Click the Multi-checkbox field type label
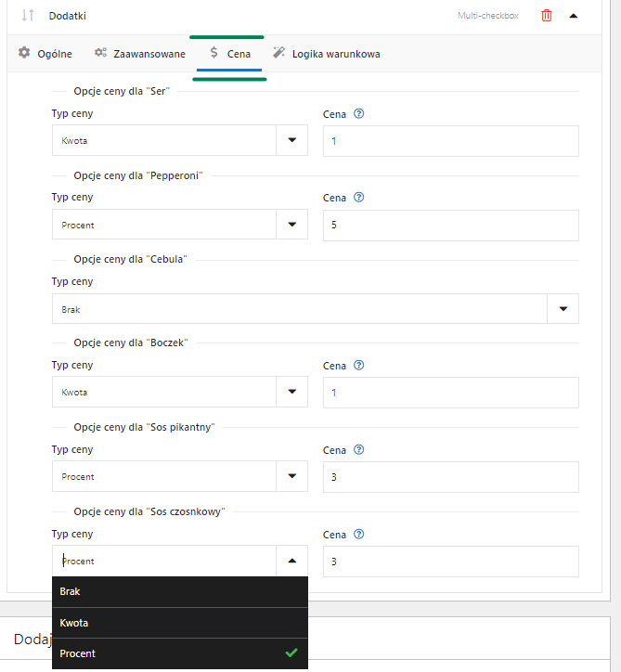This screenshot has width=621, height=672. click(x=488, y=16)
